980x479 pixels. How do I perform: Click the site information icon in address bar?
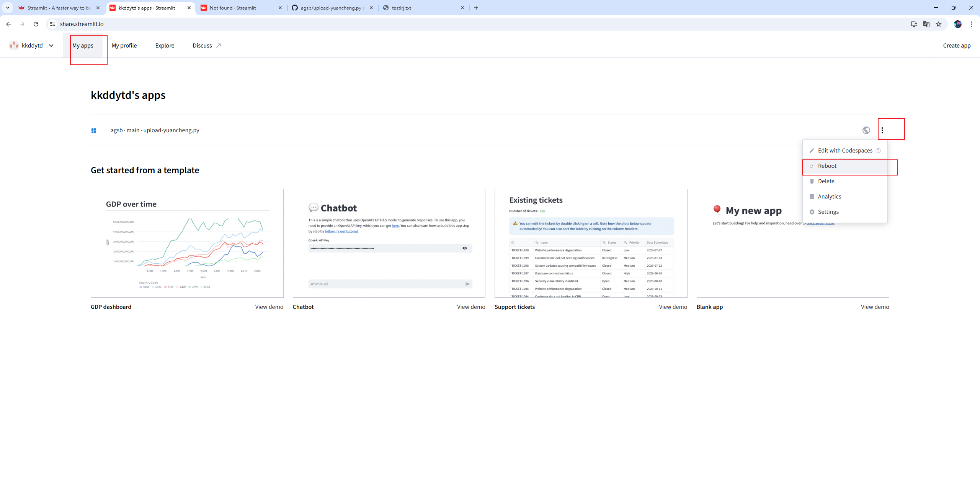52,24
